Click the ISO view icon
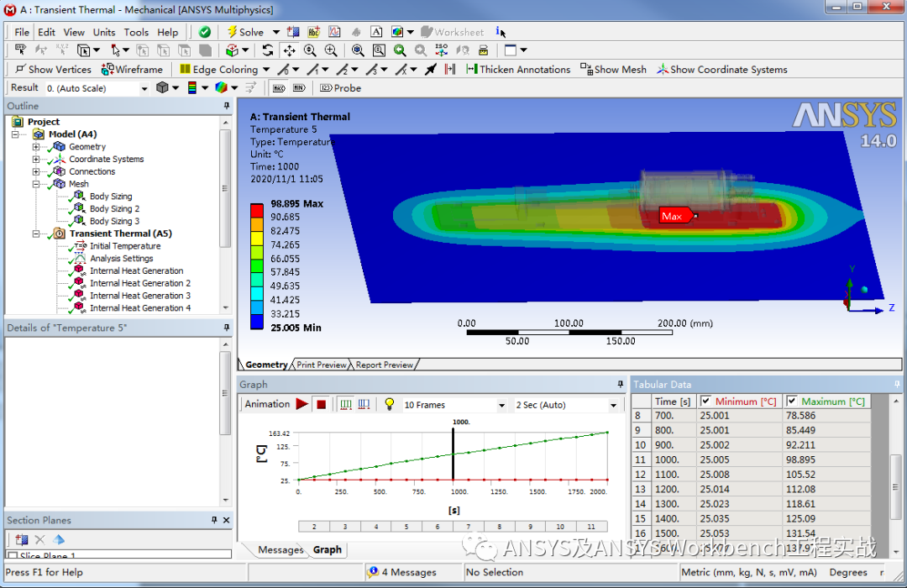 click(x=442, y=50)
